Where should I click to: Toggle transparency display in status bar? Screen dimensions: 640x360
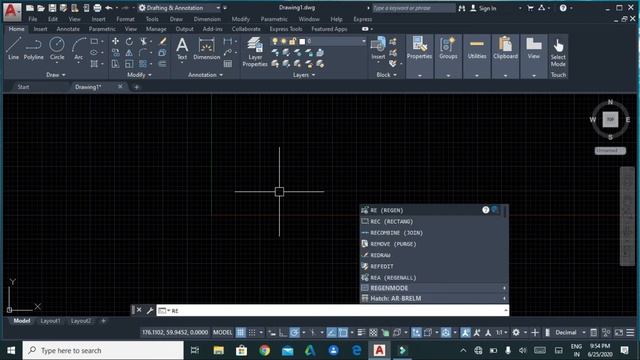click(373, 333)
